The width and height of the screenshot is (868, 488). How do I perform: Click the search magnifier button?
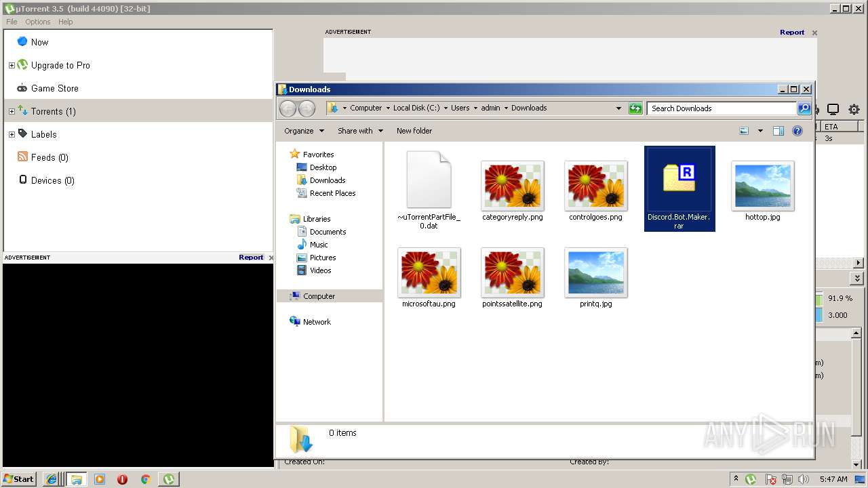pos(804,108)
